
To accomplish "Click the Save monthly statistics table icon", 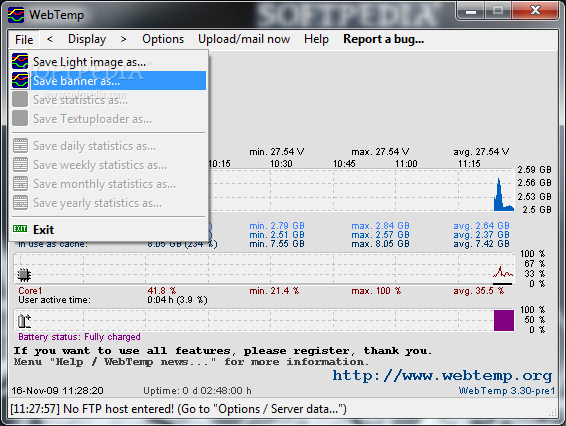I will point(20,184).
